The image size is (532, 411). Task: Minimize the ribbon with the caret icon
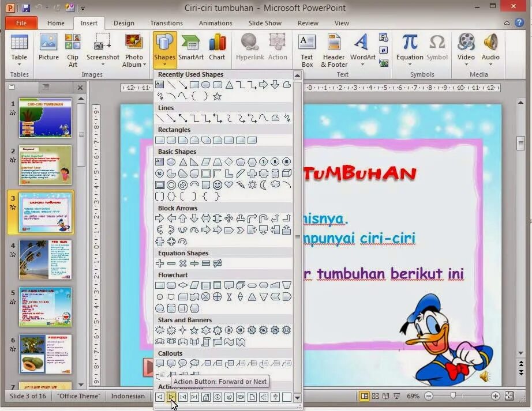tap(507, 23)
